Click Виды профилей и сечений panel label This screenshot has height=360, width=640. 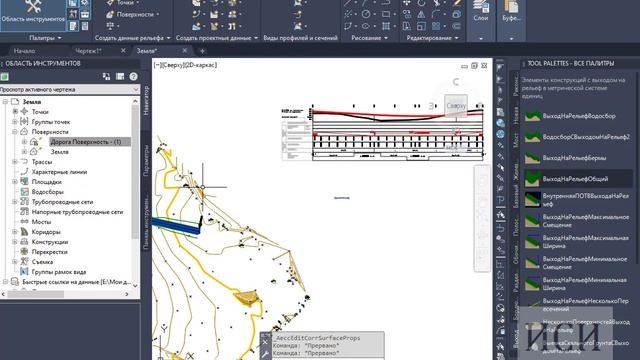(x=300, y=38)
